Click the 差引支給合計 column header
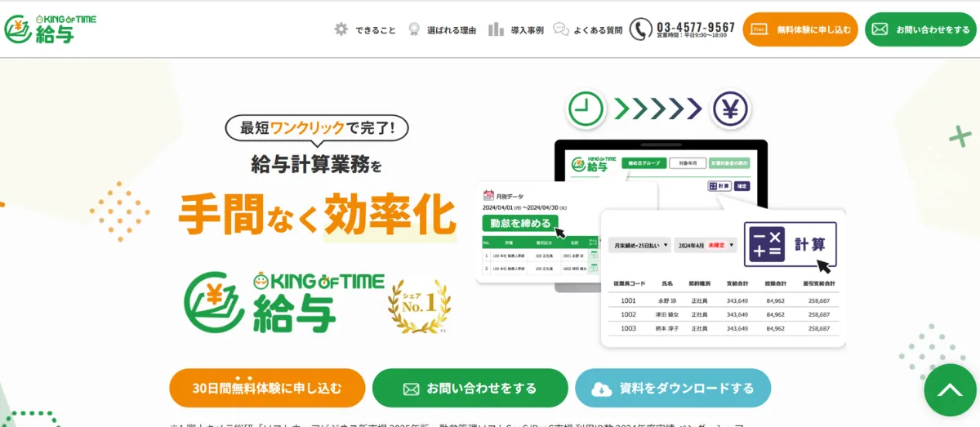 (817, 283)
